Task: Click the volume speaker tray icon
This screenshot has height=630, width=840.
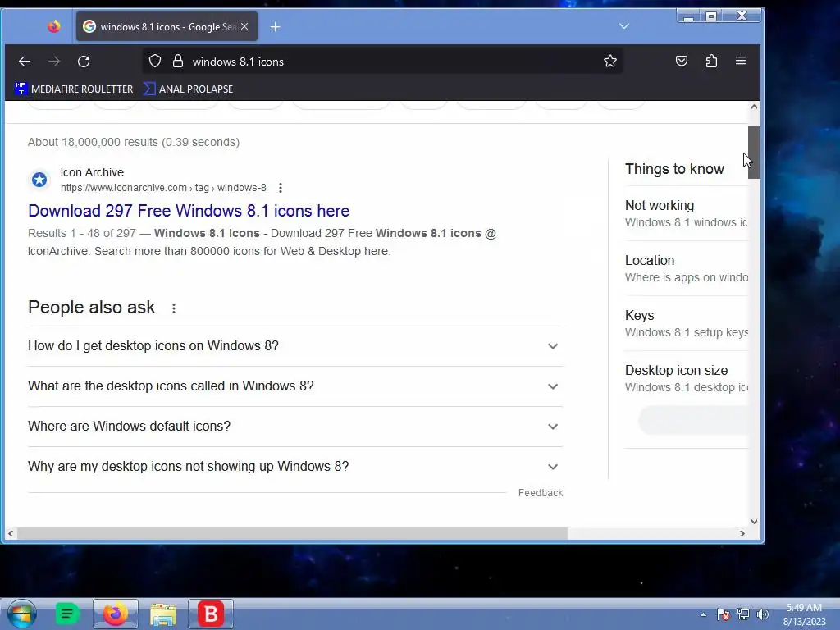Action: (x=762, y=614)
